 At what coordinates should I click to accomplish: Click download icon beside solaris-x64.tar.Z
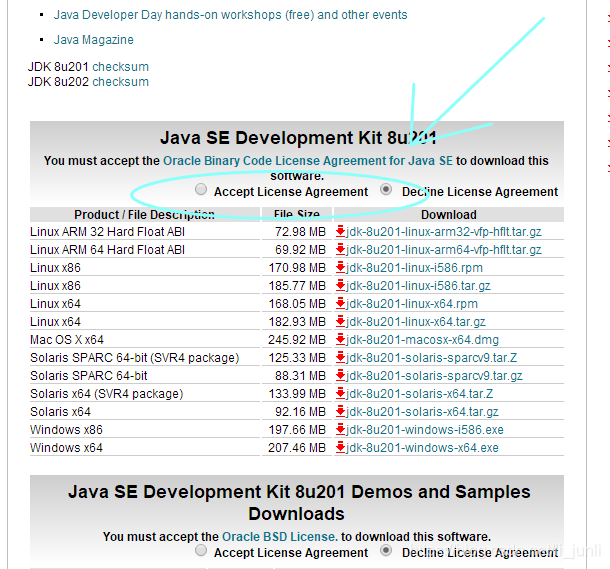(x=340, y=394)
